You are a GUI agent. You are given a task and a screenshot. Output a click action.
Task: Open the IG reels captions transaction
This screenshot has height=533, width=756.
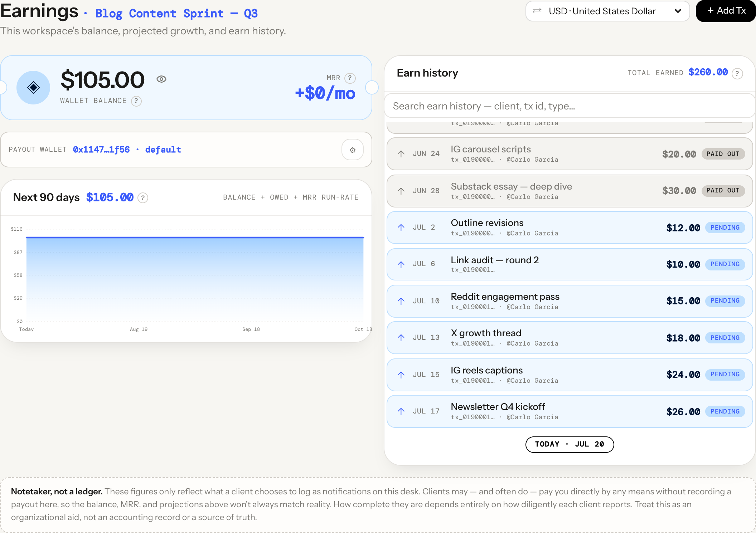(570, 375)
